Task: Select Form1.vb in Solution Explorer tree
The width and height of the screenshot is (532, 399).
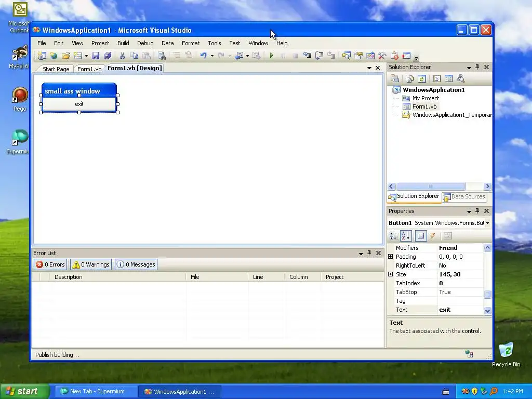Action: tap(424, 107)
